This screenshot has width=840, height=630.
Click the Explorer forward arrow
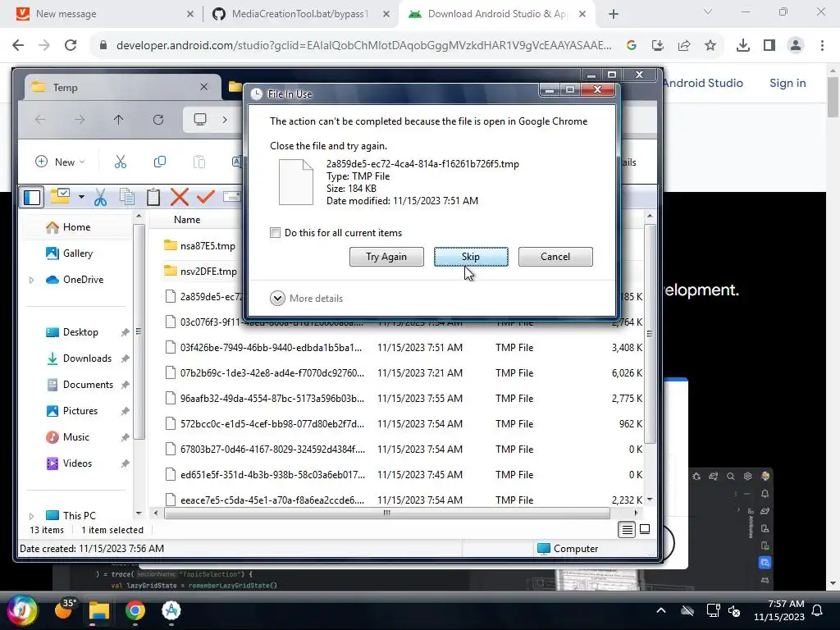point(80,120)
